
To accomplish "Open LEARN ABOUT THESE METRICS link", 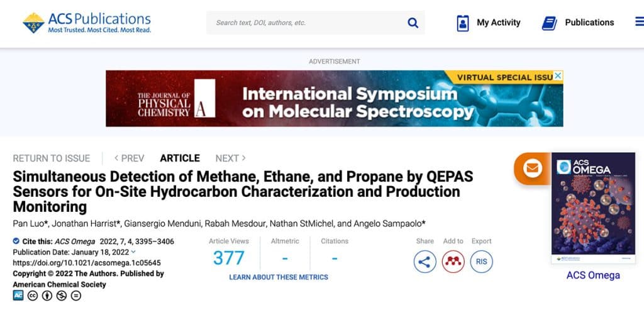I will coord(278,277).
